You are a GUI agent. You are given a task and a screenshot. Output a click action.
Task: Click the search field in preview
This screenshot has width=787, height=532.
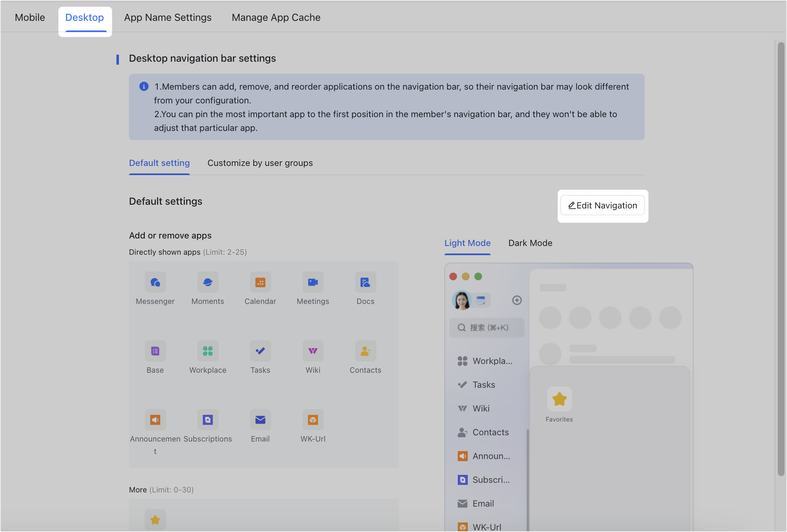pyautogui.click(x=487, y=328)
